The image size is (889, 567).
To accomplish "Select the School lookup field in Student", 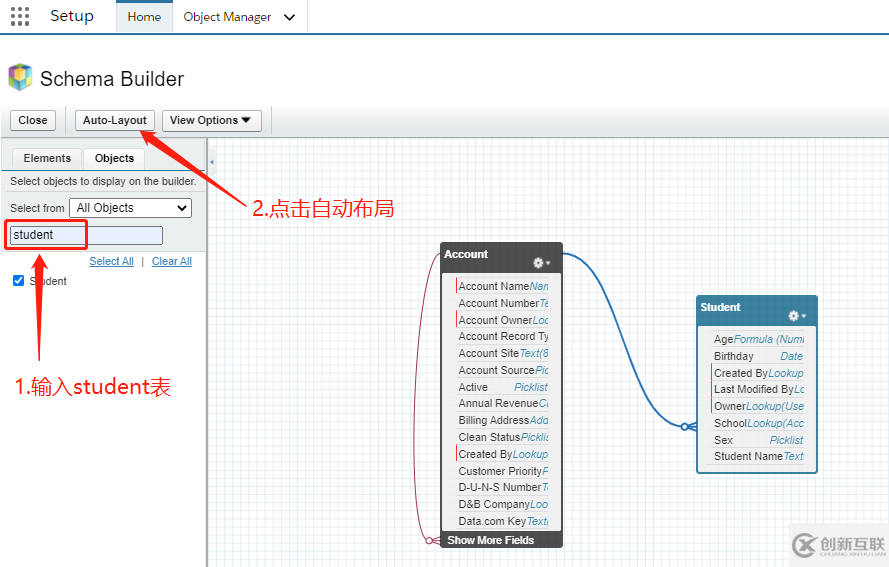I will [x=758, y=423].
